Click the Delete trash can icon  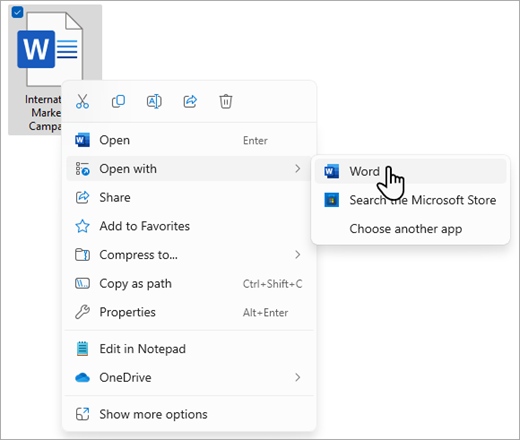click(226, 101)
